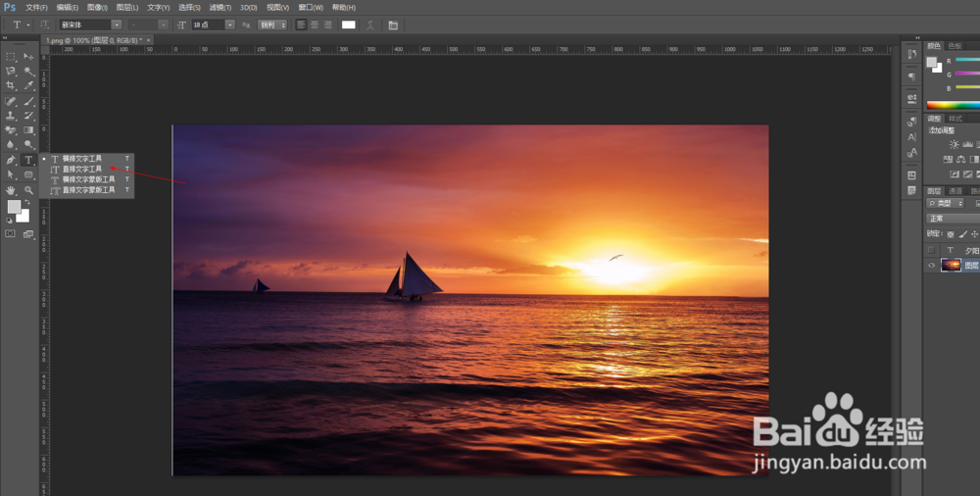The width and height of the screenshot is (980, 496).
Task: Select the Path Selection tool
Action: (11, 174)
